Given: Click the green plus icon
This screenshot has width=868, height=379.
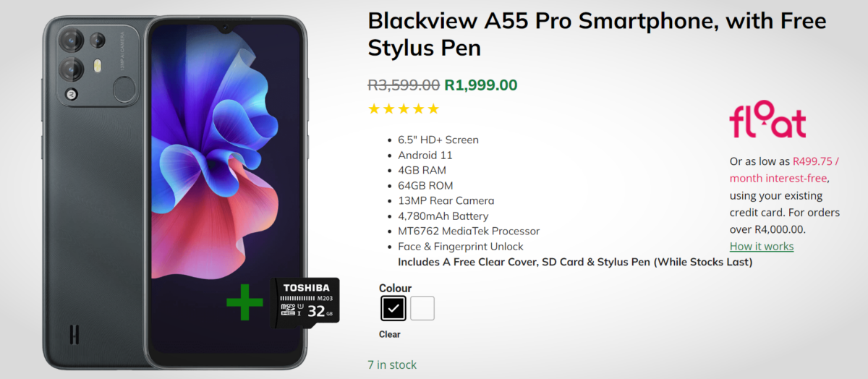Looking at the screenshot, I should 244,302.
